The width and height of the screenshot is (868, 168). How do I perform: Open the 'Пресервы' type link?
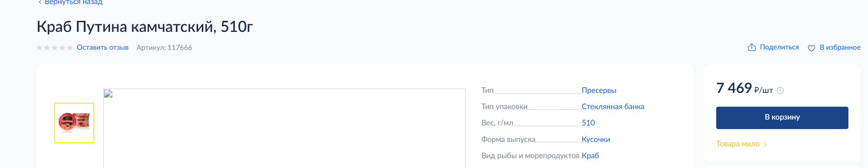pyautogui.click(x=599, y=90)
